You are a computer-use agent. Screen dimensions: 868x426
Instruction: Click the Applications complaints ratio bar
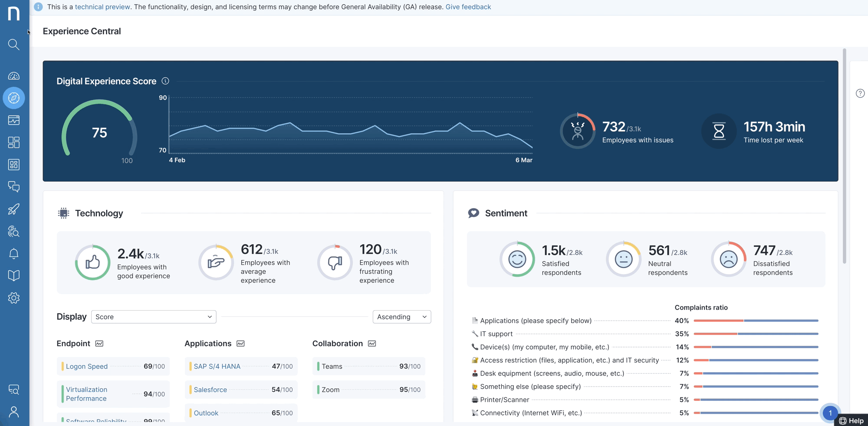(x=756, y=321)
